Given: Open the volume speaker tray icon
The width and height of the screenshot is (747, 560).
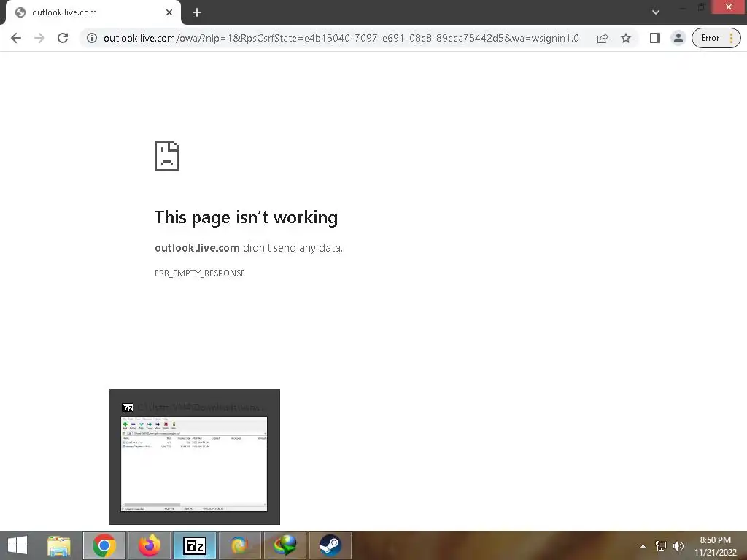Looking at the screenshot, I should point(678,546).
